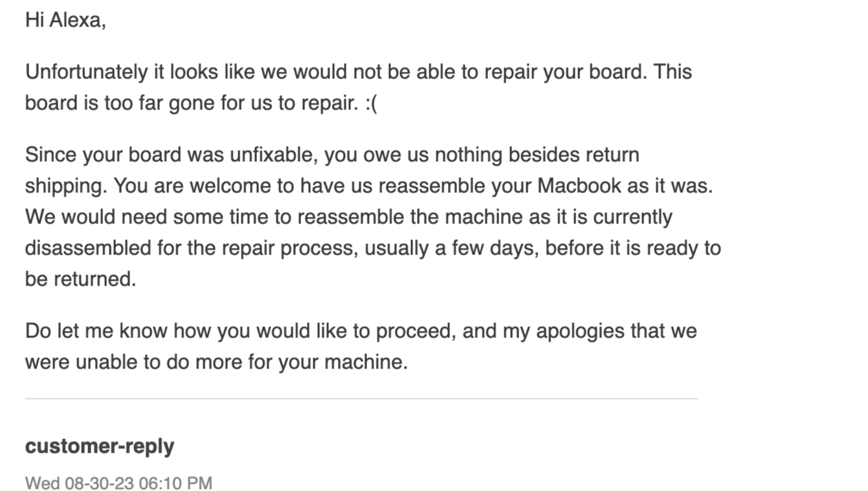This screenshot has height=491, width=868.
Task: Click the "Wed 08-30-23 06:10 PM" timestamp
Action: coord(118,483)
